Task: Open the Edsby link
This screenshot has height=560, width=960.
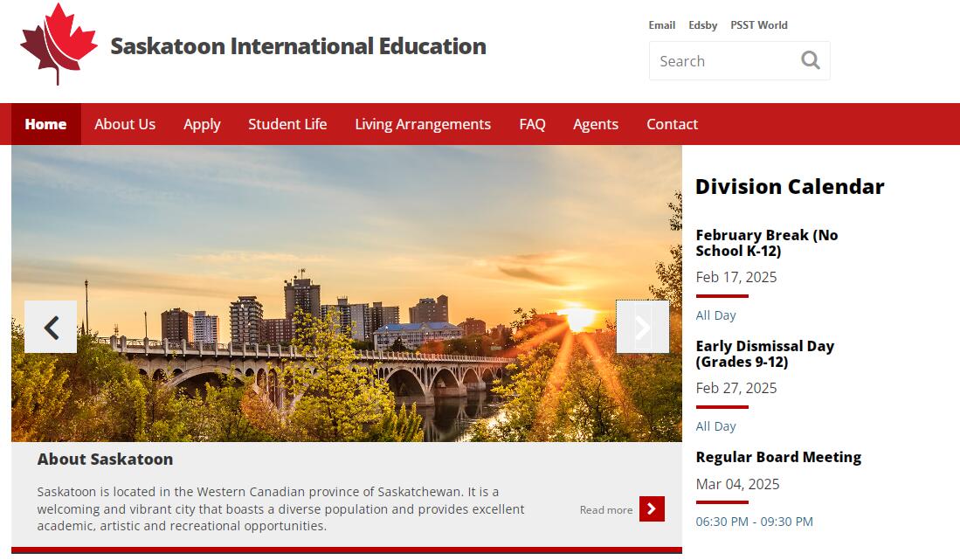Action: 702,25
